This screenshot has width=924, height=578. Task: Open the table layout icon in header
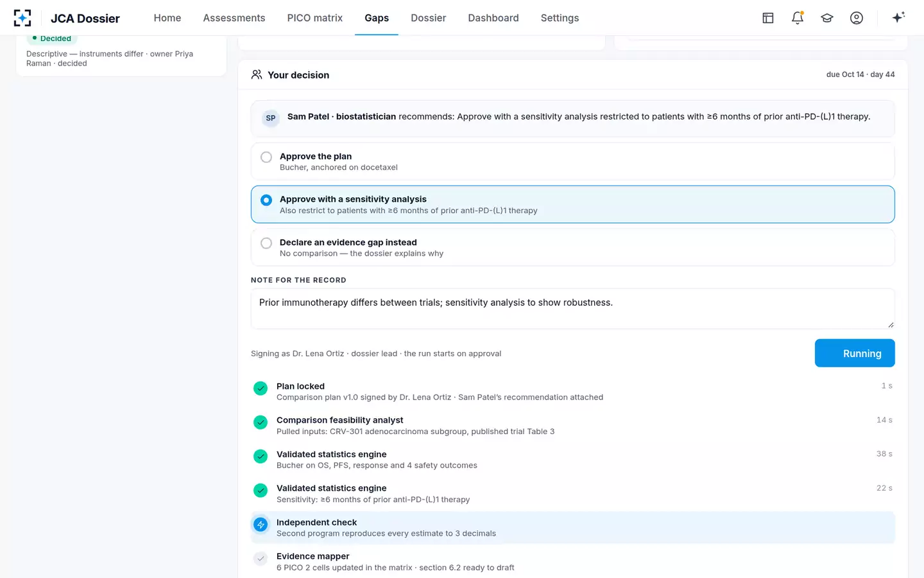[x=768, y=18]
